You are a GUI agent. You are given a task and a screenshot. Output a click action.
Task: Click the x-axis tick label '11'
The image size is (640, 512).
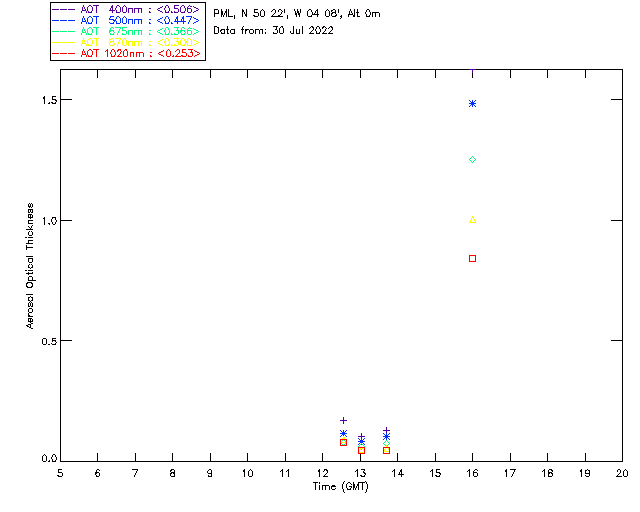pos(285,473)
